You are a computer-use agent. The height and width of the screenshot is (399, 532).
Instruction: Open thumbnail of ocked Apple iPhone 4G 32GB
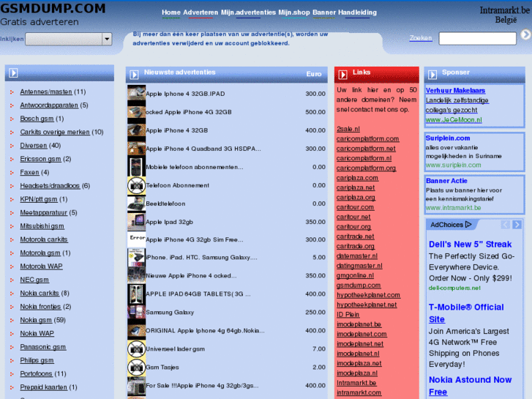point(136,111)
